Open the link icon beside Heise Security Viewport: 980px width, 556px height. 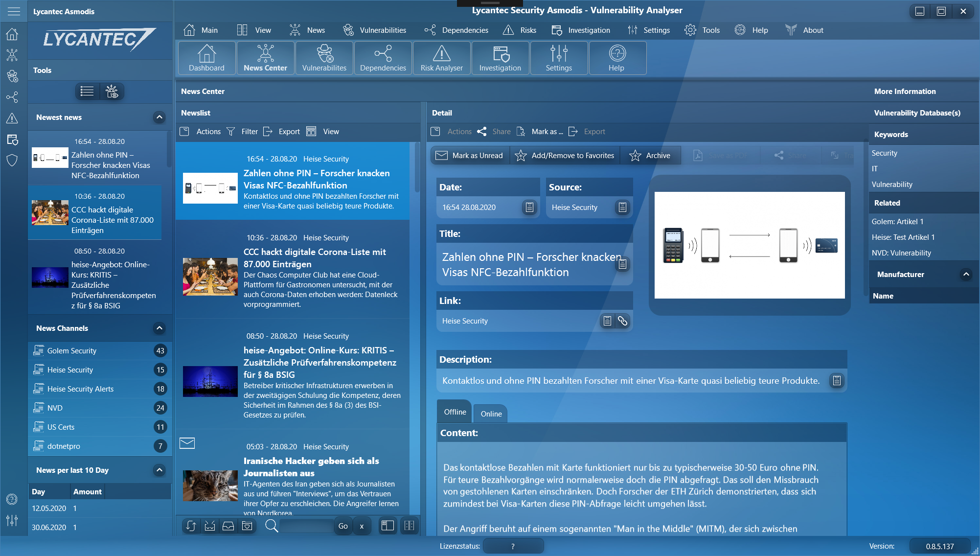[622, 321]
